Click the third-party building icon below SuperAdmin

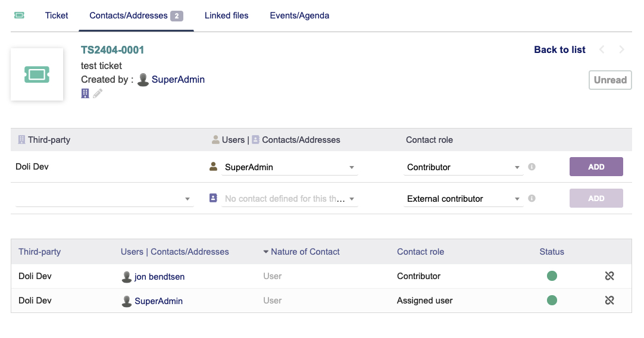click(85, 93)
